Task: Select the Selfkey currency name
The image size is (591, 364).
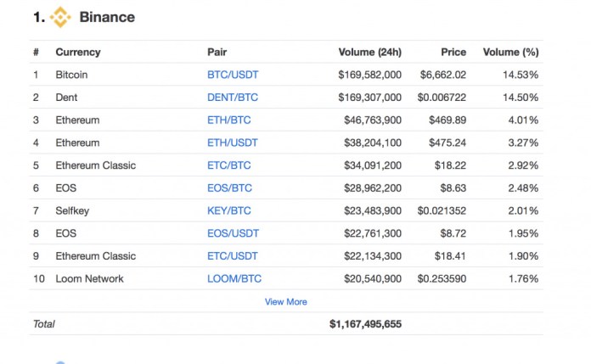Action: (72, 210)
